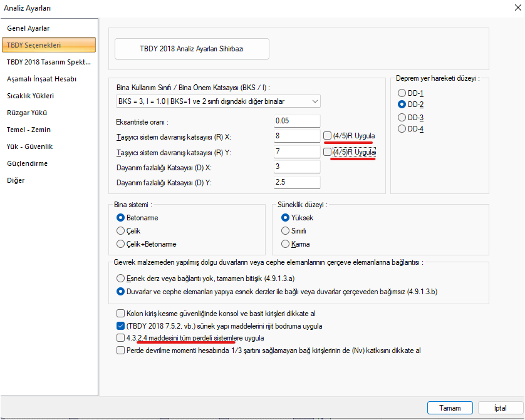
Task: Click the Tamam button
Action: pyautogui.click(x=450, y=407)
